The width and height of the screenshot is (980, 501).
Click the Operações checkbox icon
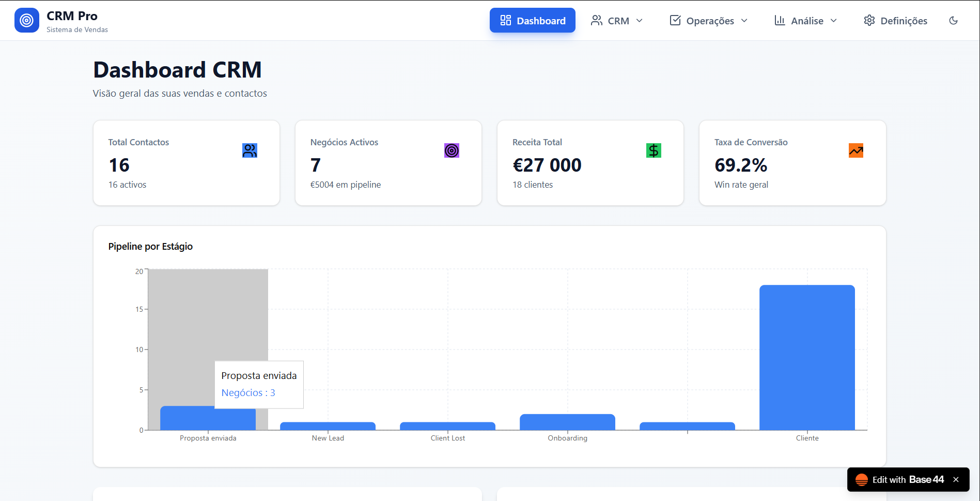click(x=675, y=20)
